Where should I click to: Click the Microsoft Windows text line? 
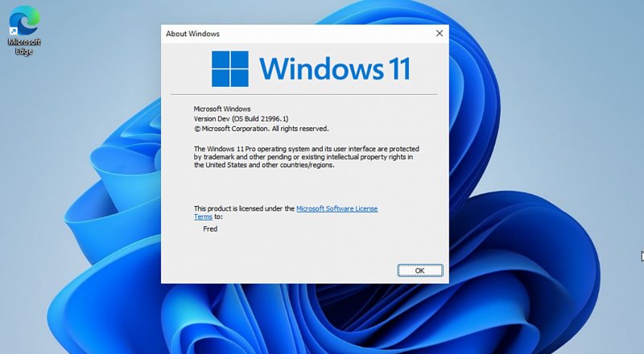222,109
